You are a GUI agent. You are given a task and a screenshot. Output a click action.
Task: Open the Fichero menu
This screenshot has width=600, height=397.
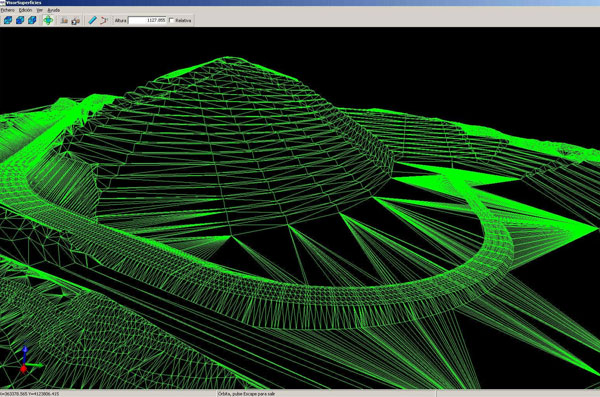[x=7, y=10]
